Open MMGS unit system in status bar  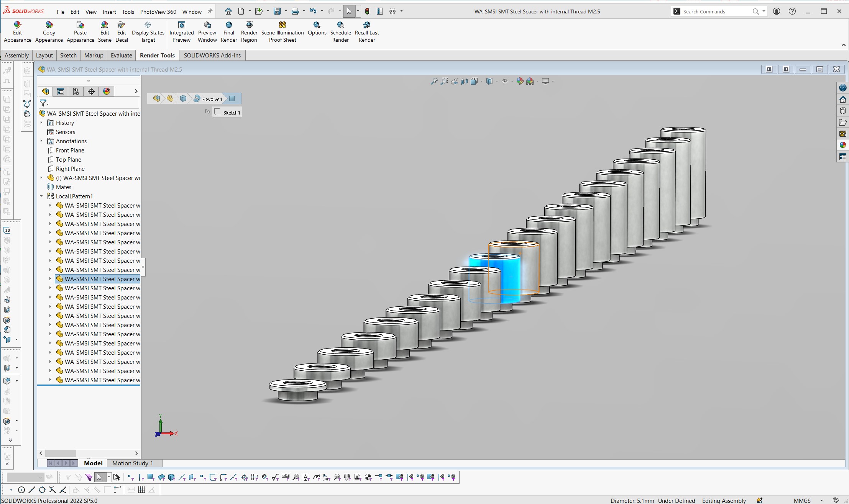(x=802, y=501)
